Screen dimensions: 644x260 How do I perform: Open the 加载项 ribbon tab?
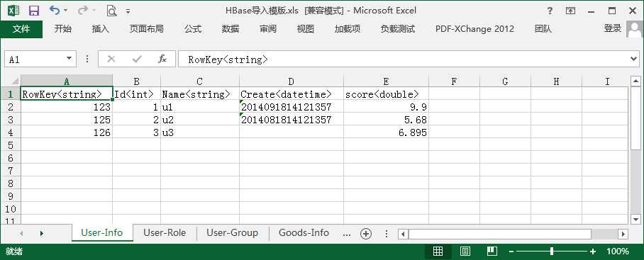click(x=348, y=29)
